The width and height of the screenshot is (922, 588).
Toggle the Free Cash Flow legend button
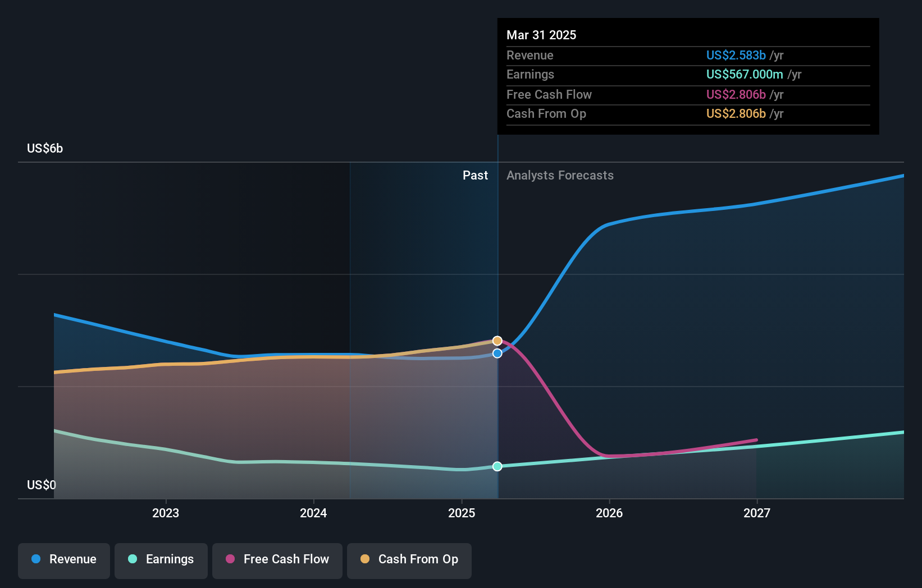click(277, 561)
